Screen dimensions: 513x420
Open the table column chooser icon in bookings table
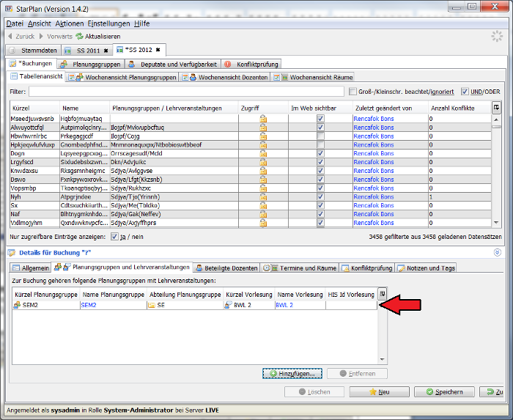(496, 108)
